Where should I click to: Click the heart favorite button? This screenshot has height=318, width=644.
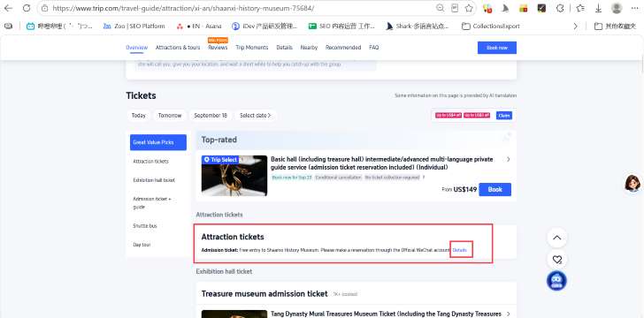tap(557, 260)
